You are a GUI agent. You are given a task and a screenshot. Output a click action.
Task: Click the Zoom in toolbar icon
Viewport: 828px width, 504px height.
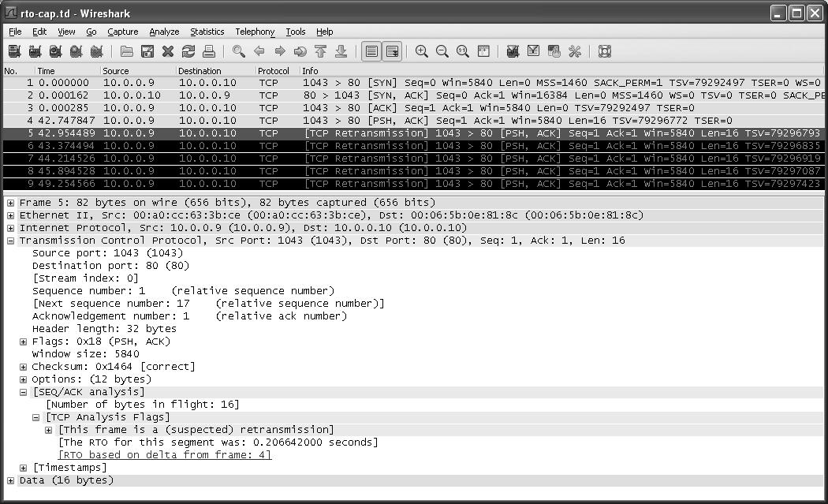point(422,52)
